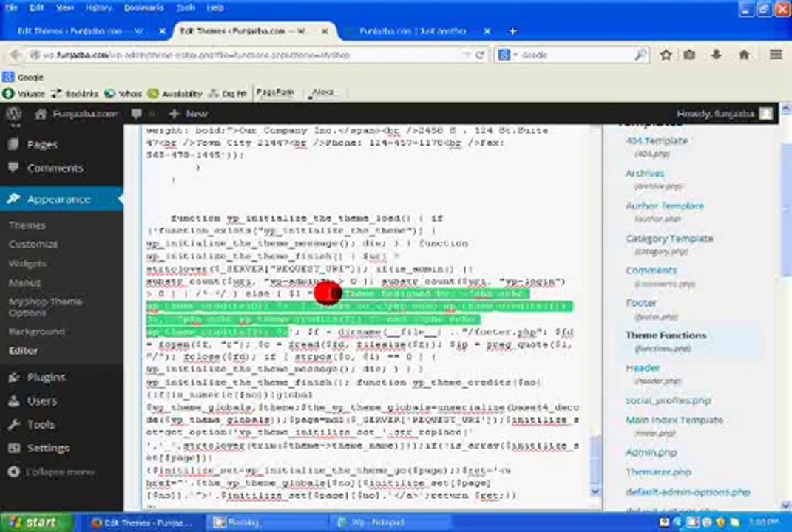Click the Availability toolbar bookmark
The image size is (792, 532).
pyautogui.click(x=175, y=93)
